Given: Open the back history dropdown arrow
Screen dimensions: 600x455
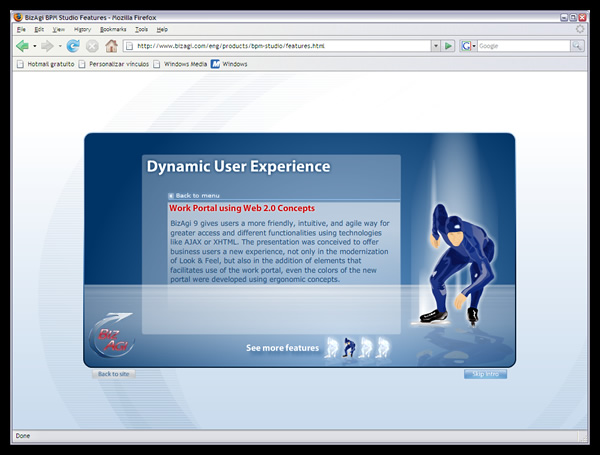Looking at the screenshot, I should 34,46.
